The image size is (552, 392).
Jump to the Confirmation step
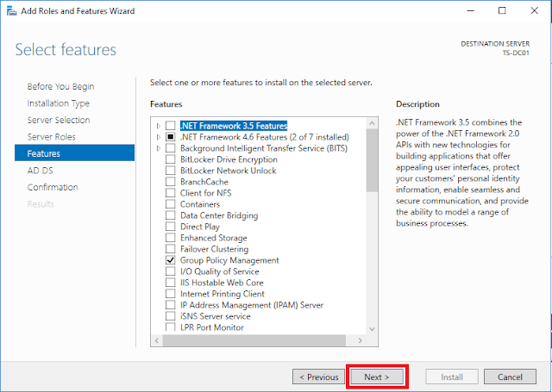tap(52, 187)
